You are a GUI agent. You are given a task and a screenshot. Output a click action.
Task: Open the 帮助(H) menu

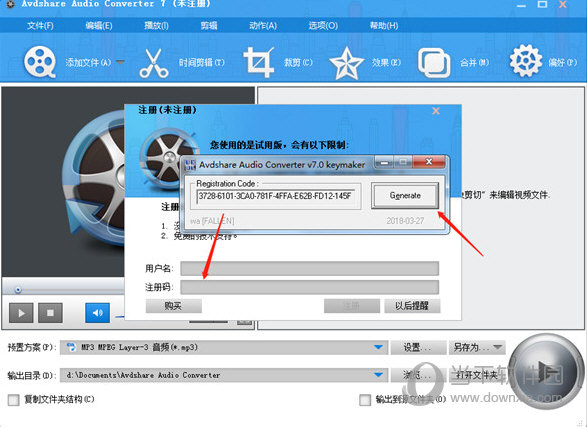click(x=384, y=26)
